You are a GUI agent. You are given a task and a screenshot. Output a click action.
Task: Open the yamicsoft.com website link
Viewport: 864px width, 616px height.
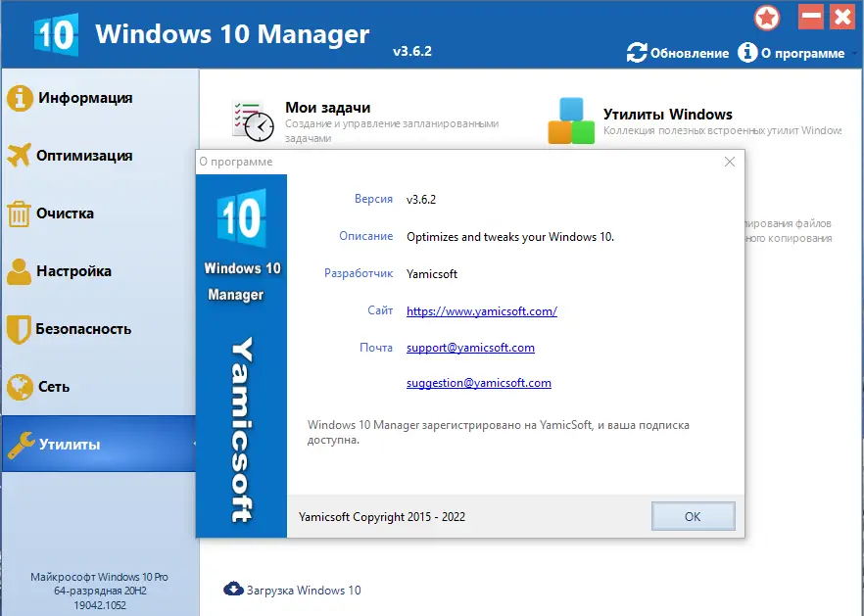pyautogui.click(x=482, y=310)
